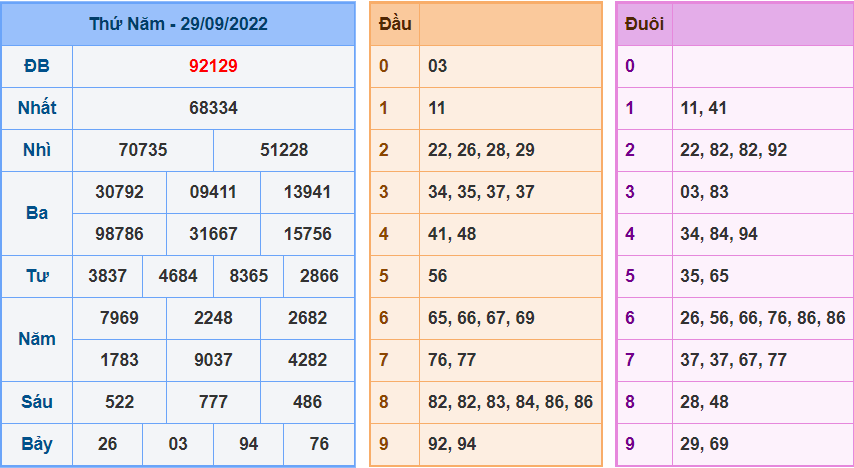Click the Đuôi column header
854x468 pixels.
(x=644, y=24)
